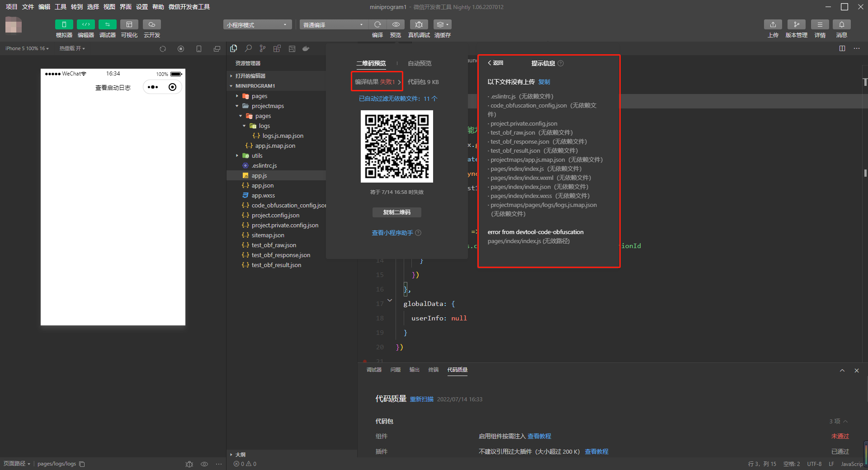Click the preview QR code image
Image resolution: width=868 pixels, height=470 pixels.
pyautogui.click(x=396, y=146)
